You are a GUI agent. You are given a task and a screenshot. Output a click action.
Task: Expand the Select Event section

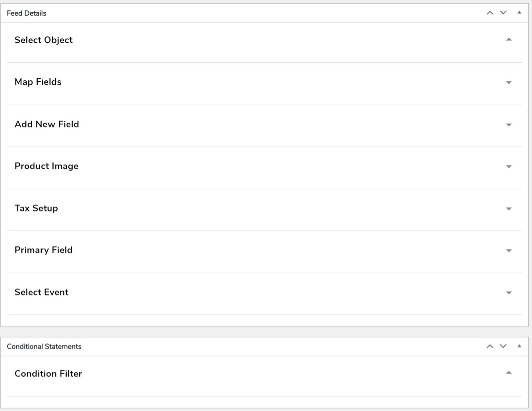coord(508,292)
